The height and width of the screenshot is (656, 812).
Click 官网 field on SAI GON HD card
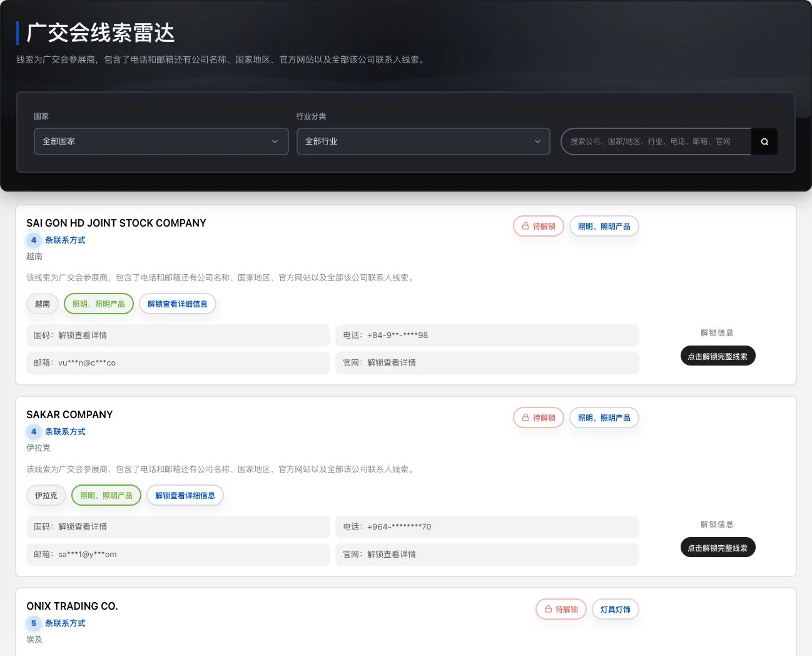tap(487, 363)
